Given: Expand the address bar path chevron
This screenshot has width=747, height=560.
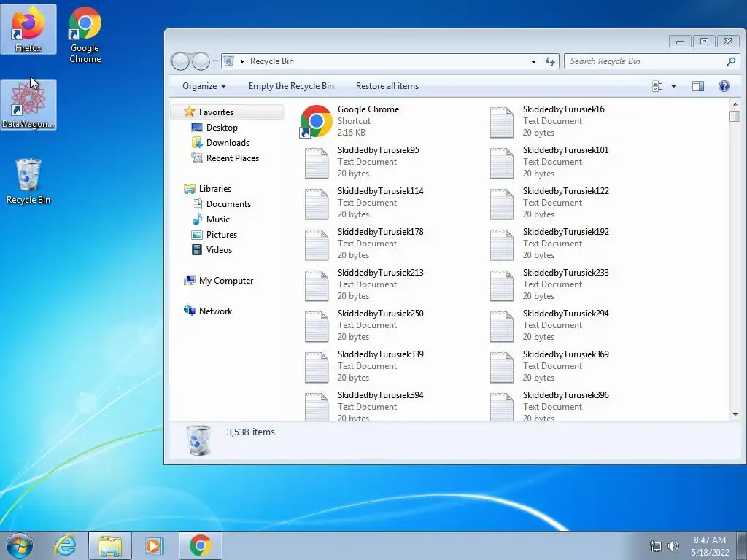Looking at the screenshot, I should tap(242, 61).
